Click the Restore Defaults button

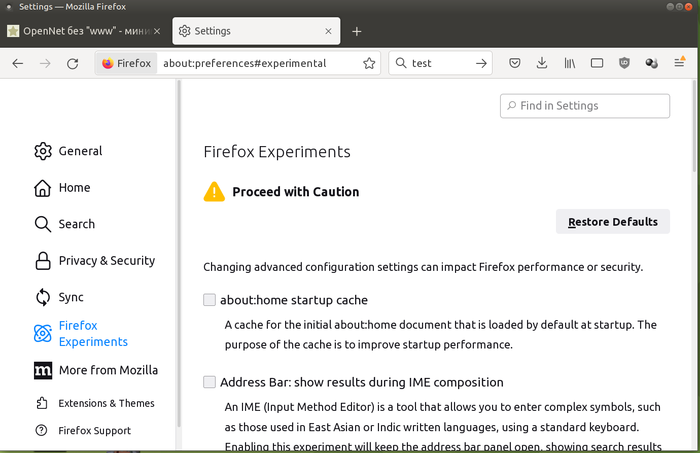pyautogui.click(x=612, y=222)
